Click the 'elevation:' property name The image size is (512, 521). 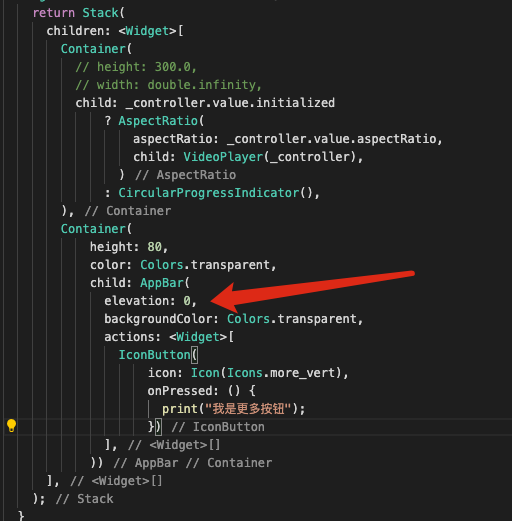click(x=140, y=301)
